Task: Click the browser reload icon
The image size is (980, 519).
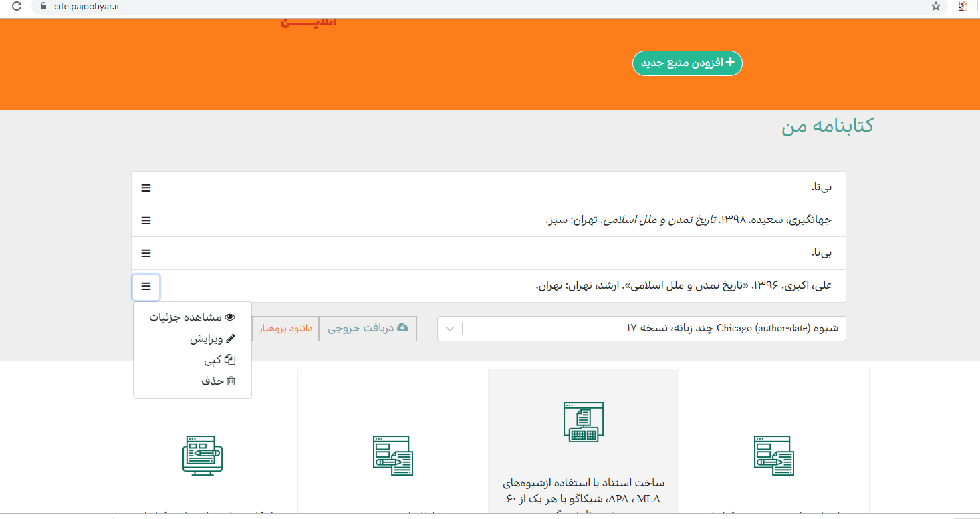Action: 17,7
